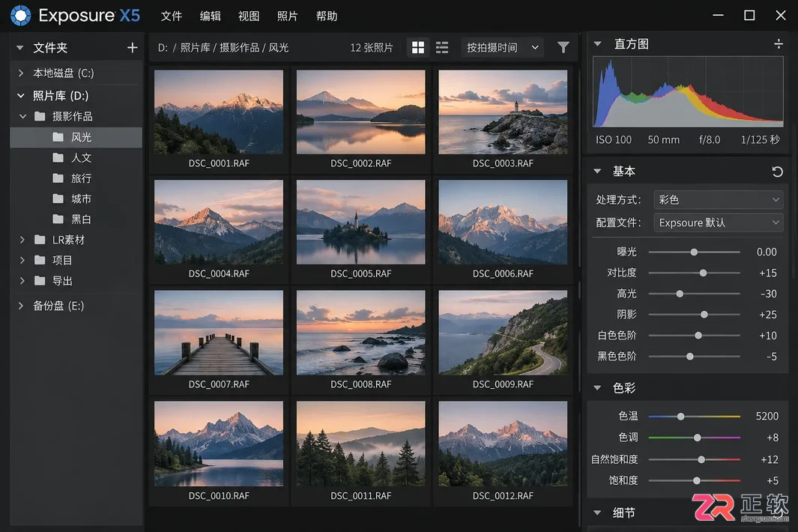Screen dimensions: 798x532
Task: Expand the 本地磁盘 (C:) drive
Action: [x=21, y=73]
